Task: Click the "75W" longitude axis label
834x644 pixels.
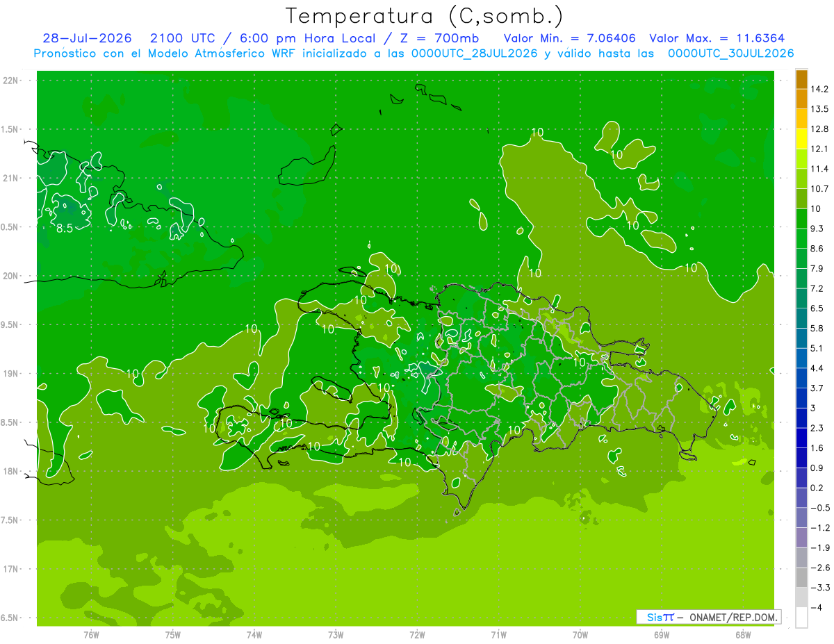Action: (173, 634)
